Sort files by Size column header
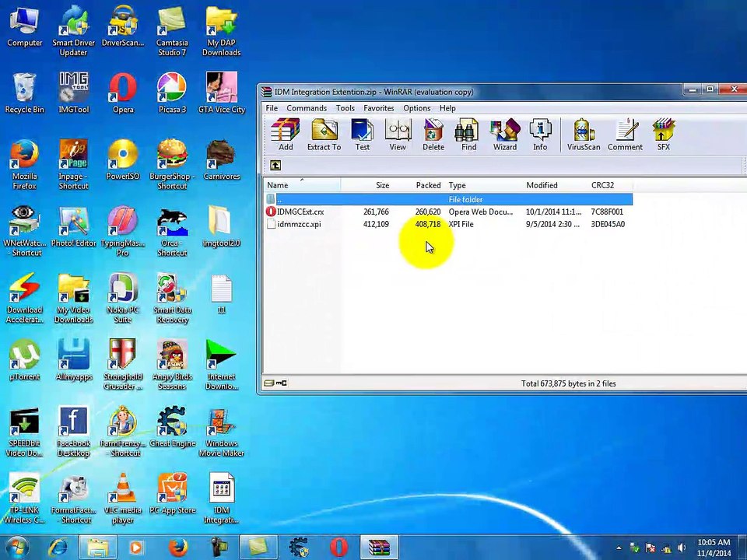747x560 pixels. pyautogui.click(x=382, y=185)
